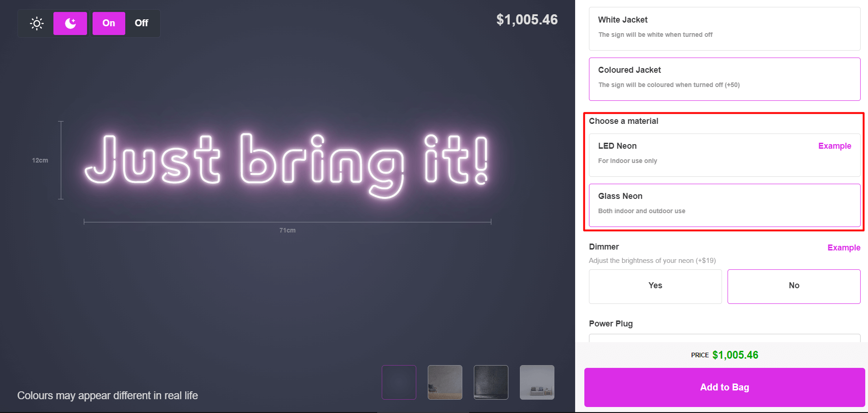
Task: Switch to light mode sun icon
Action: coord(37,23)
